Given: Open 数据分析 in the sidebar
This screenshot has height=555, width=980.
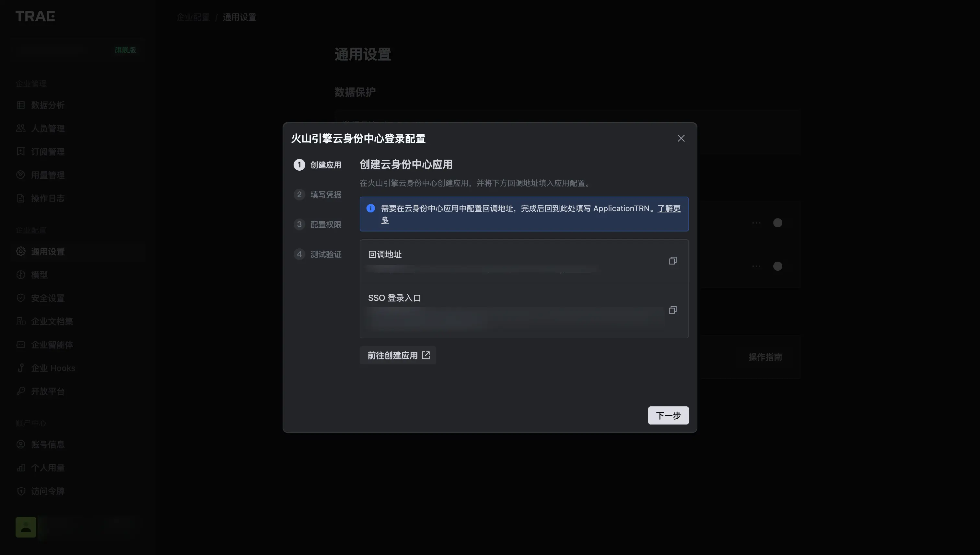Looking at the screenshot, I should point(78,105).
